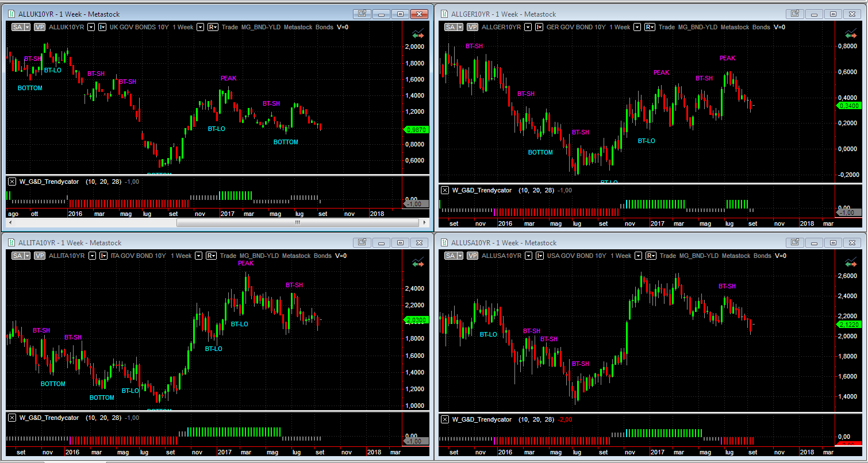This screenshot has width=868, height=463.
Task: Click the Trade label in the UK chart
Action: click(x=230, y=27)
